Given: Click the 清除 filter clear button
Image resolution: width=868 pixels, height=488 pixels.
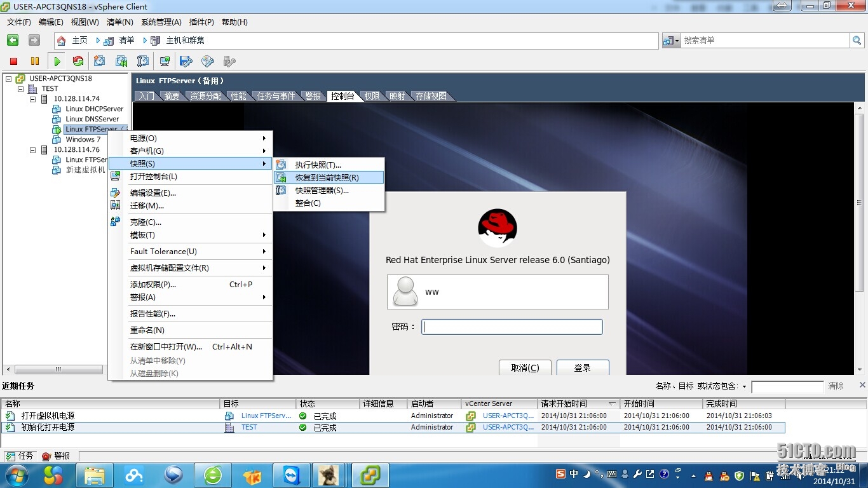Looking at the screenshot, I should [x=836, y=386].
